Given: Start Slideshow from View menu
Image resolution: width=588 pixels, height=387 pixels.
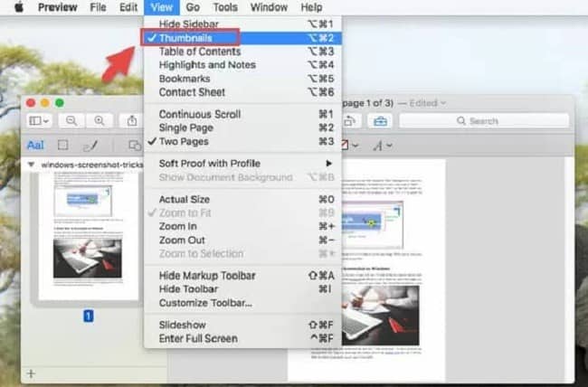Looking at the screenshot, I should [242, 326].
